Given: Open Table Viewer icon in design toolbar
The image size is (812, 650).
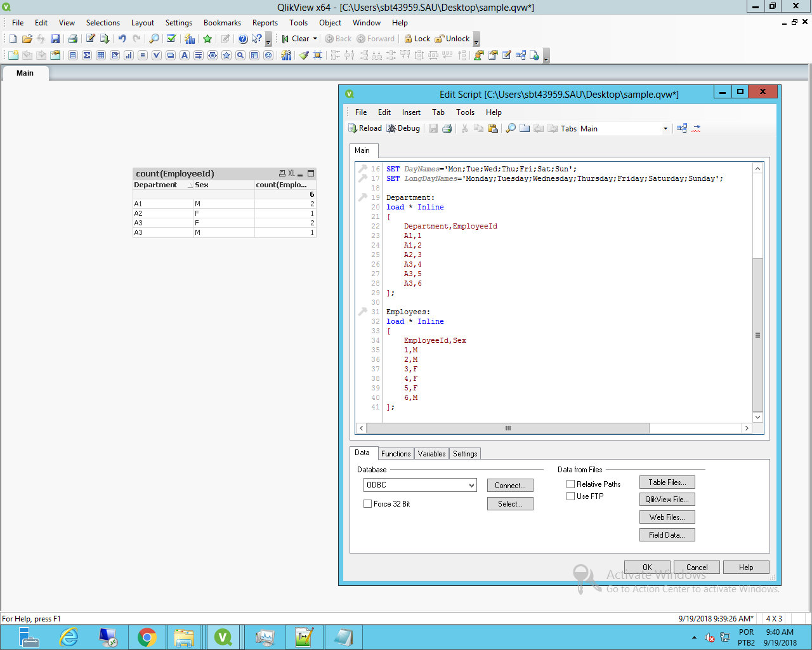Looking at the screenshot, I should click(521, 55).
